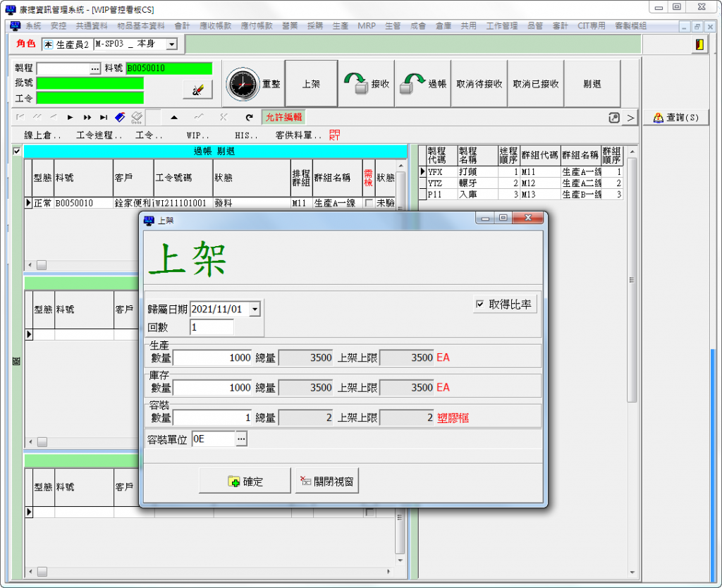Click the red PPRT icon
The width and height of the screenshot is (722, 588).
click(x=334, y=135)
